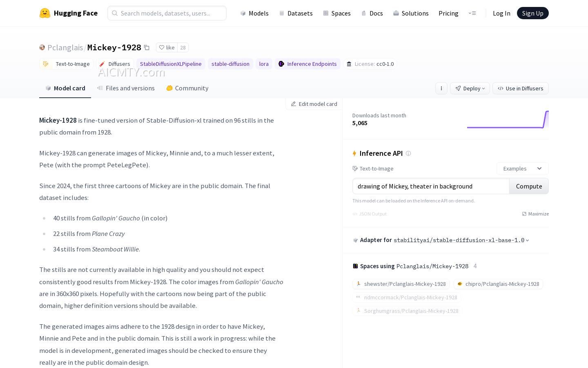The image size is (588, 368).
Task: Open the shewster/Pclanglais-Mickey-1928 space
Action: [401, 284]
